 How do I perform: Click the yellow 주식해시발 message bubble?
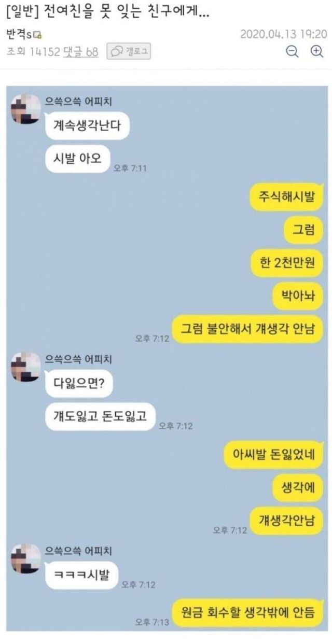coord(287,197)
